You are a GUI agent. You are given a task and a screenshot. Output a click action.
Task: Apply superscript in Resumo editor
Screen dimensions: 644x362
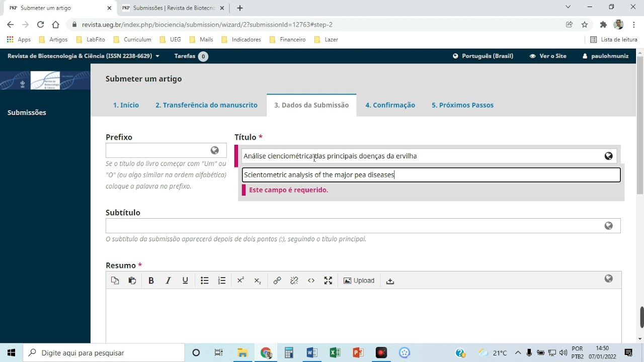240,281
